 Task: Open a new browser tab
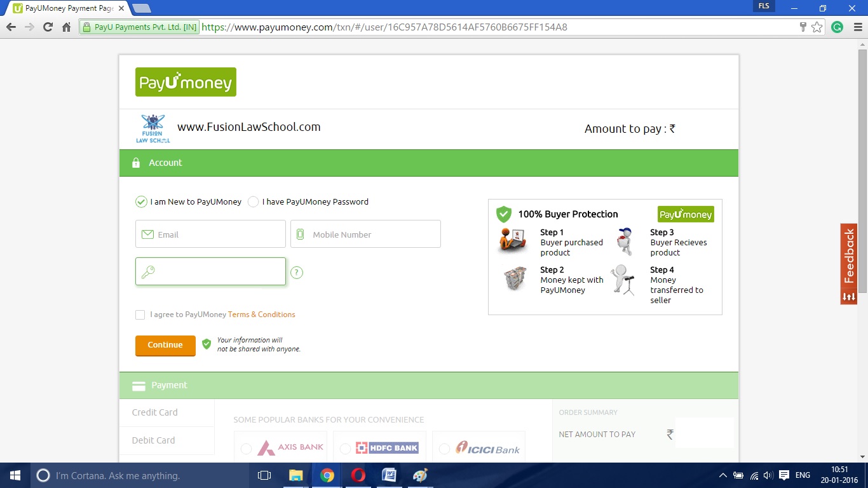tap(141, 8)
